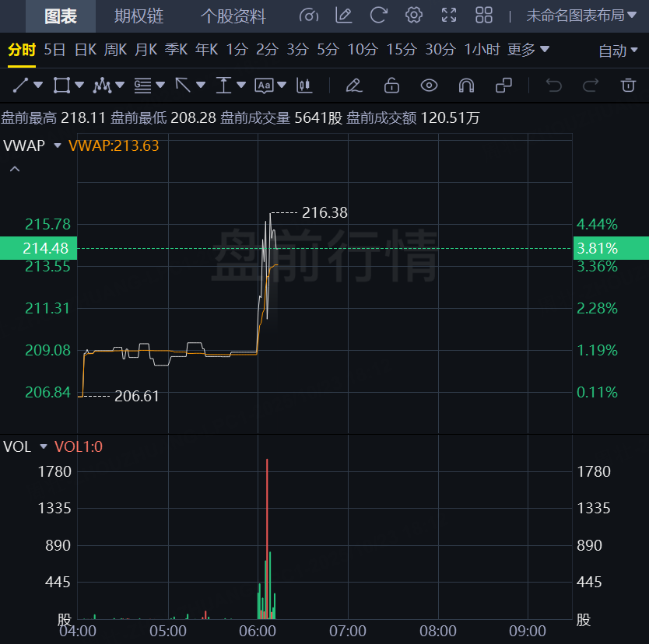Select the text annotation Aa tool
This screenshot has height=644, width=649.
click(x=264, y=86)
